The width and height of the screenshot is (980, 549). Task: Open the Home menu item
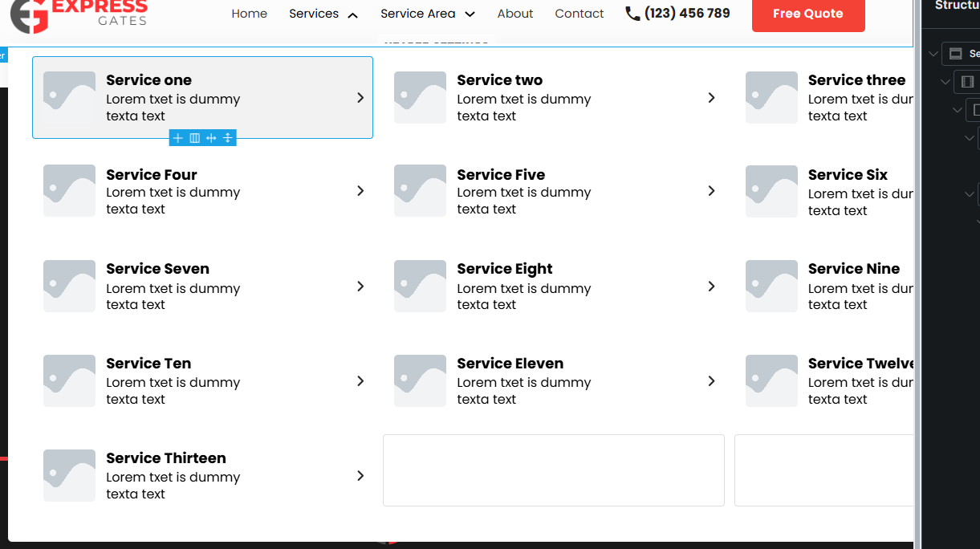click(249, 14)
